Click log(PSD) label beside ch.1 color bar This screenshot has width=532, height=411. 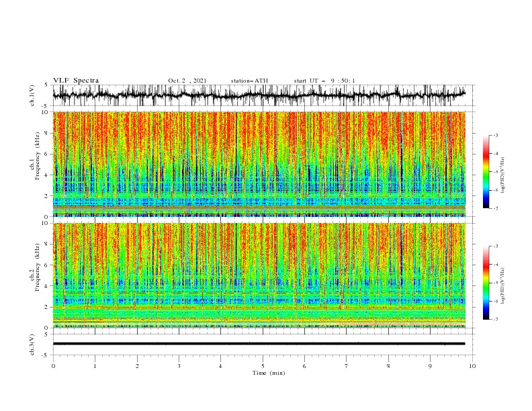tap(502, 175)
